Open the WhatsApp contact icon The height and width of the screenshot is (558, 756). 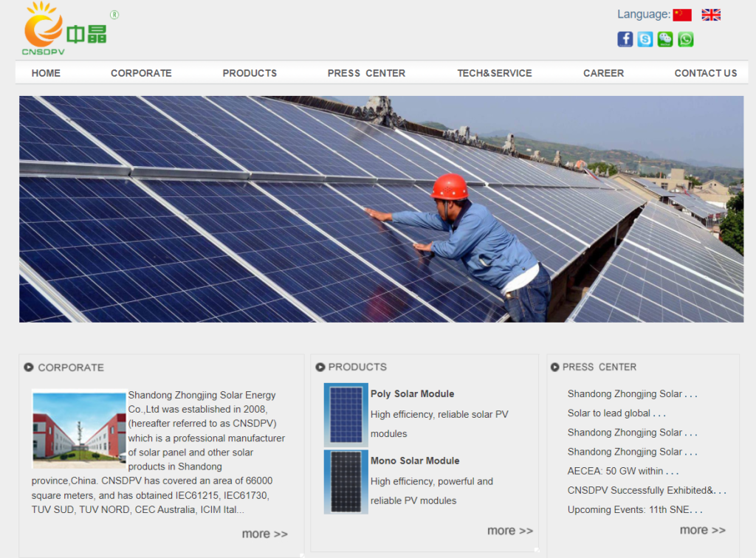(686, 39)
